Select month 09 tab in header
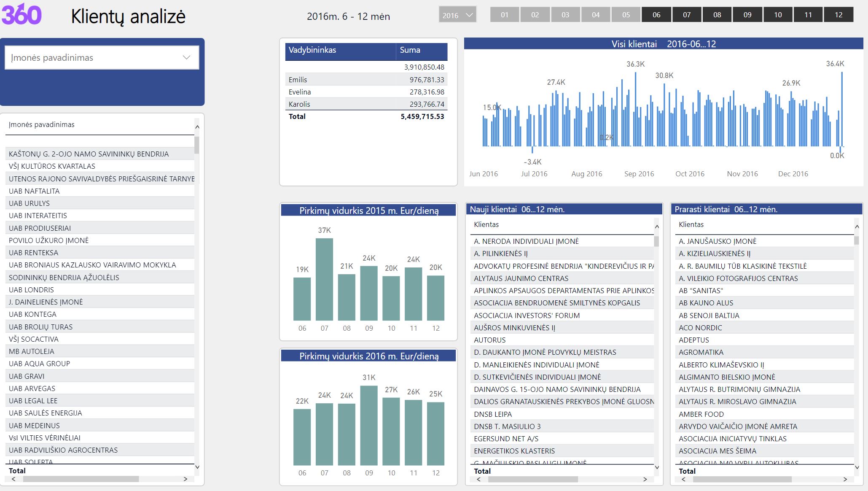 pos(745,15)
